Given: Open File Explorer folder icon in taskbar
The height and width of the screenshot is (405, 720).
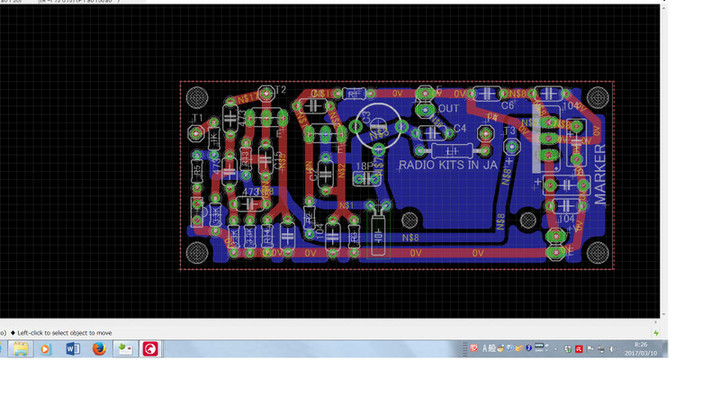Looking at the screenshot, I should pos(19,349).
